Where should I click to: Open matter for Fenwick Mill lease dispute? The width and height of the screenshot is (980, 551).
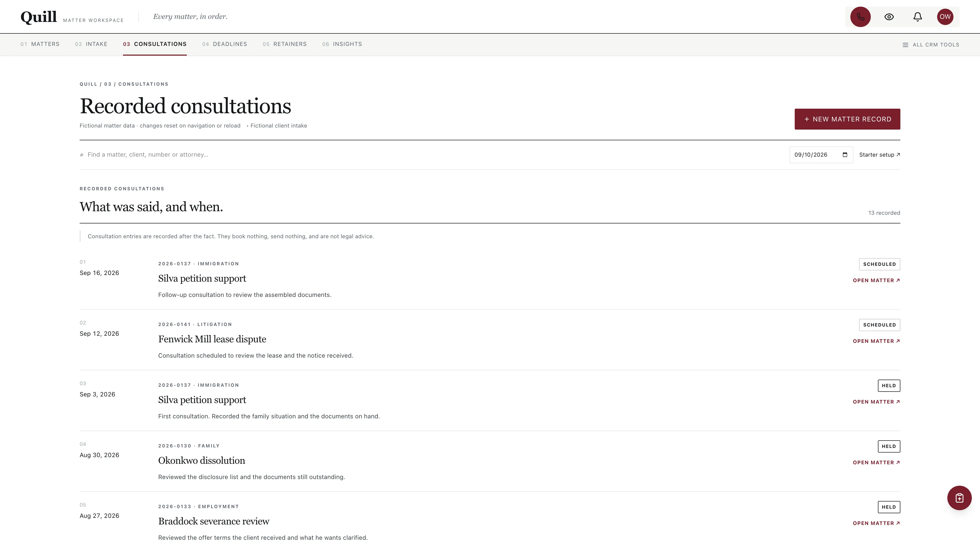(x=876, y=341)
